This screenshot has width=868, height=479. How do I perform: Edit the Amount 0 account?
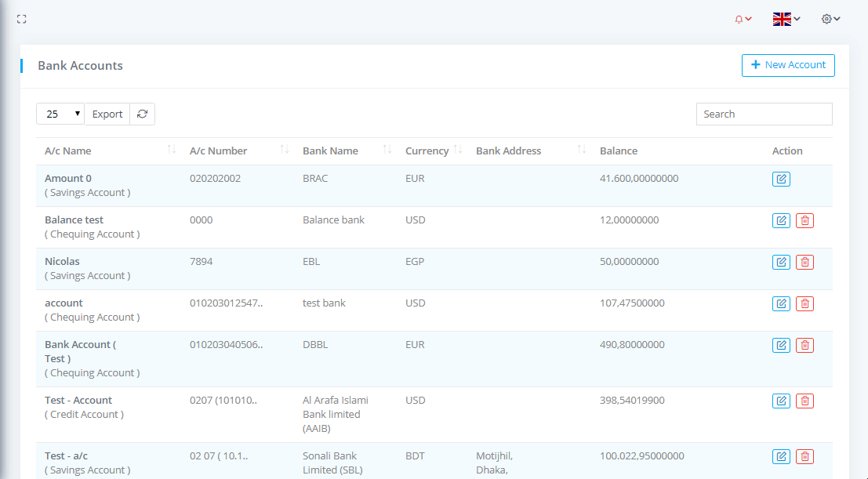(x=781, y=180)
